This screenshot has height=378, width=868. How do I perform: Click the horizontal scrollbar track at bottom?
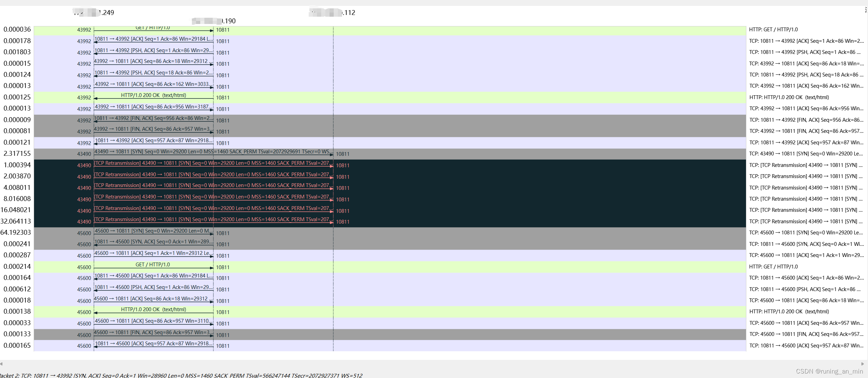point(431,364)
